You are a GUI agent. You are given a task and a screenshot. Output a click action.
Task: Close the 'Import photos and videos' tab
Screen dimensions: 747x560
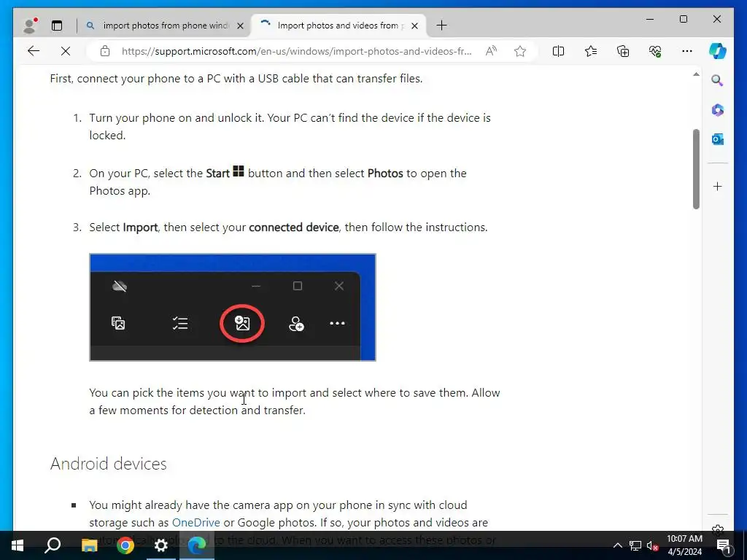click(415, 26)
